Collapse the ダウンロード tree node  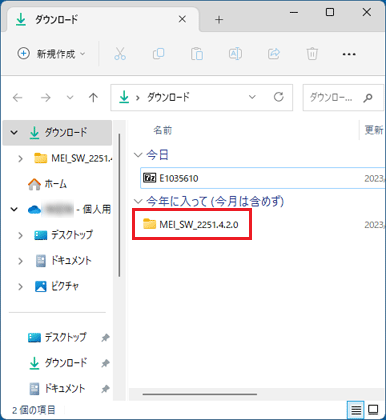[x=14, y=133]
